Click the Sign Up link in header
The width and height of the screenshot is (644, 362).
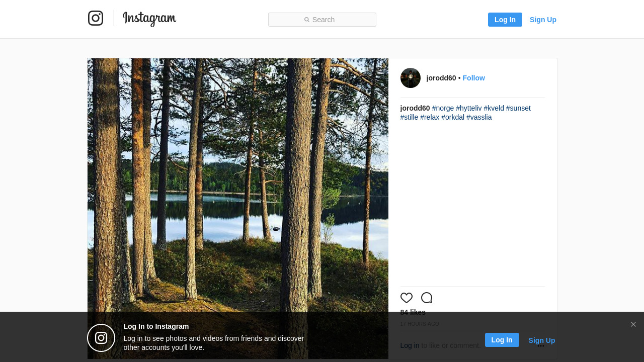point(543,20)
